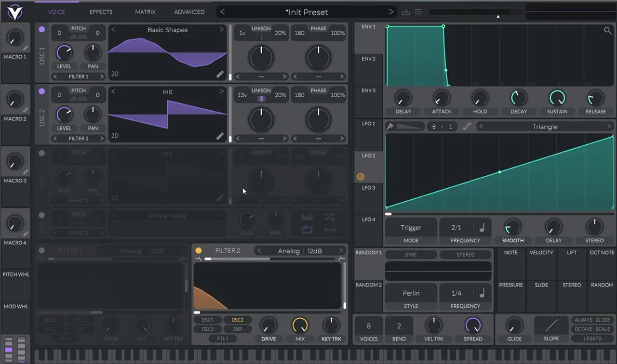Screen dimensions: 617x364
Task: Toggle the LEGATO button
Action: click(x=592, y=338)
